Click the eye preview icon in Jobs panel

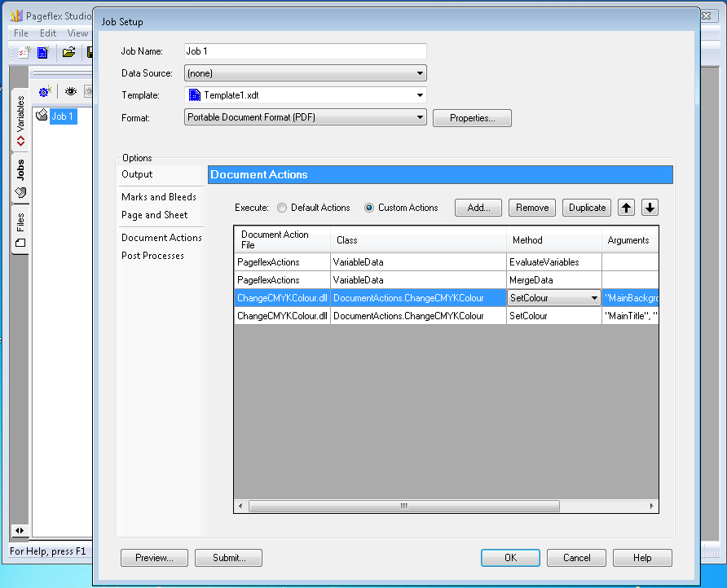[x=71, y=92]
